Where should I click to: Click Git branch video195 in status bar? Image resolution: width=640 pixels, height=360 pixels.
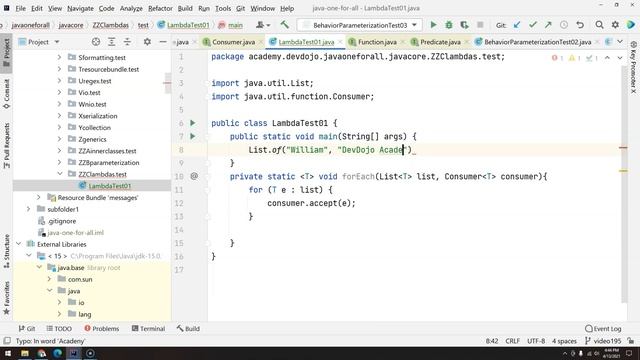(x=603, y=341)
